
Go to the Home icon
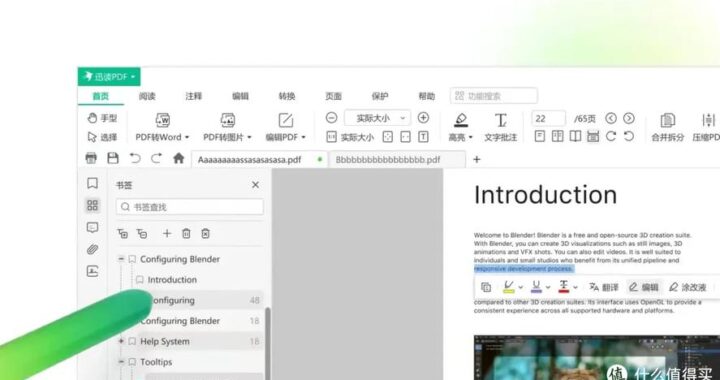[179, 158]
